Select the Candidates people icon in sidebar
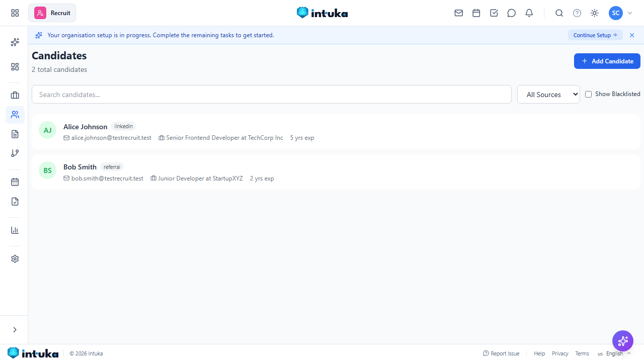 coord(15,115)
